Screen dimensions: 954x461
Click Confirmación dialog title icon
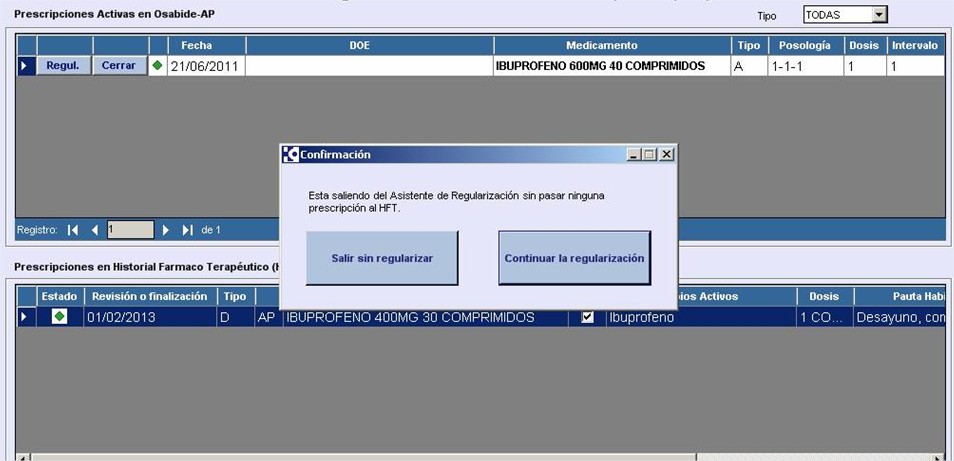291,154
